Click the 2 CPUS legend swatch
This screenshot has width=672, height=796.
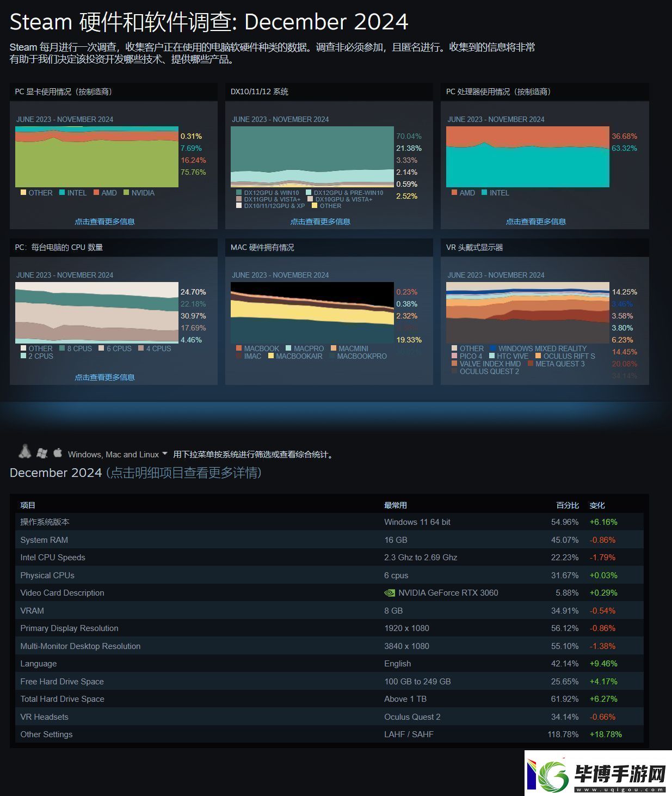(23, 356)
